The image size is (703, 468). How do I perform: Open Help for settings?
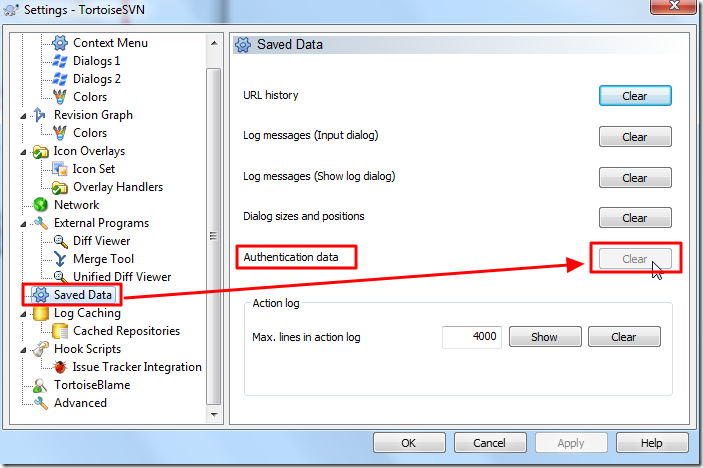[651, 443]
